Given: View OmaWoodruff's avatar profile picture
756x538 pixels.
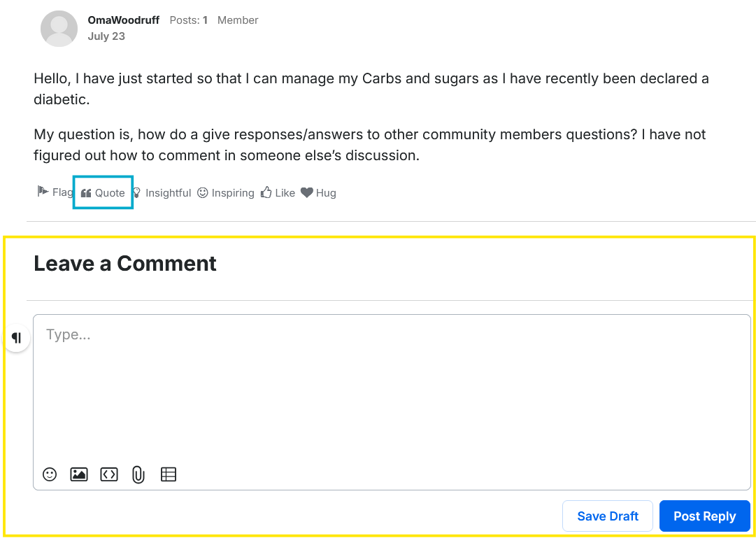Looking at the screenshot, I should click(59, 29).
